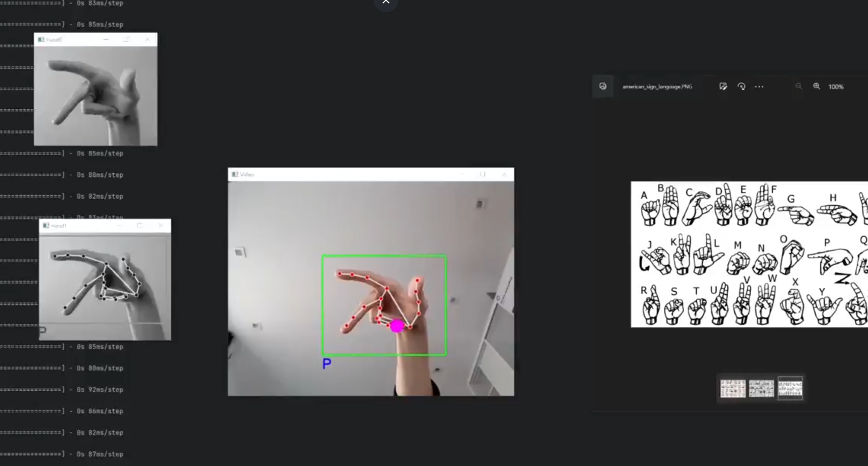Select the highlighted third filmstrip thumbnail
868x466 pixels.
pyautogui.click(x=790, y=387)
